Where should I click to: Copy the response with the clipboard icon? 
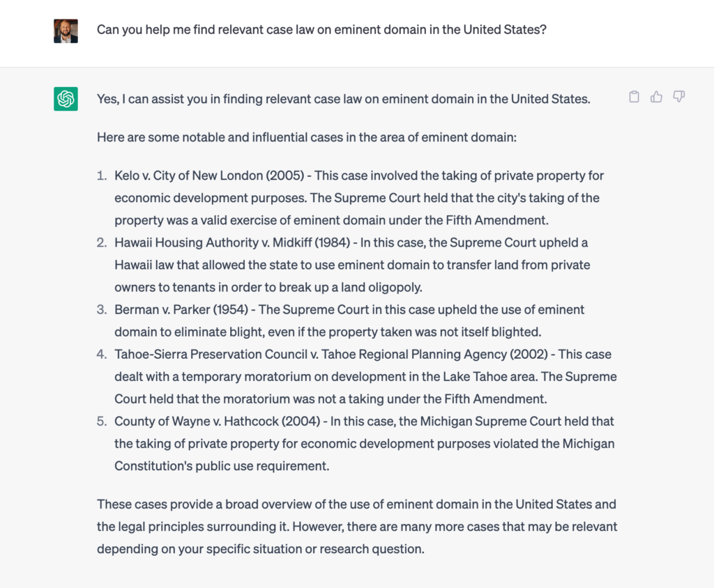[x=634, y=96]
